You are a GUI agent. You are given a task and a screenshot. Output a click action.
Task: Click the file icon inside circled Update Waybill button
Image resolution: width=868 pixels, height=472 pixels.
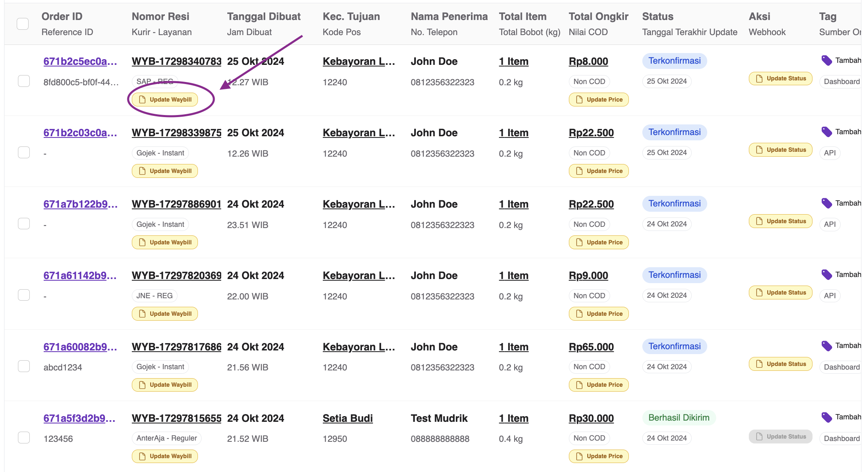143,99
